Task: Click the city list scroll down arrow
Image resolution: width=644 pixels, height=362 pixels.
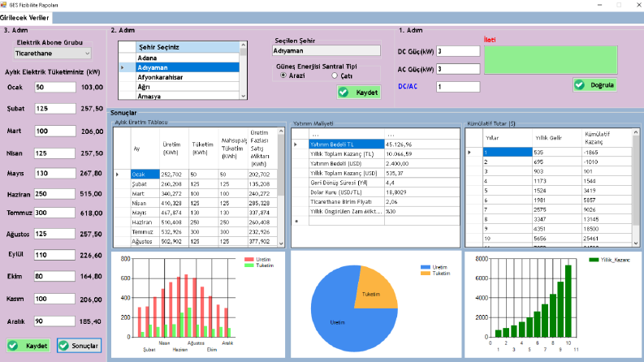Action: [x=243, y=96]
